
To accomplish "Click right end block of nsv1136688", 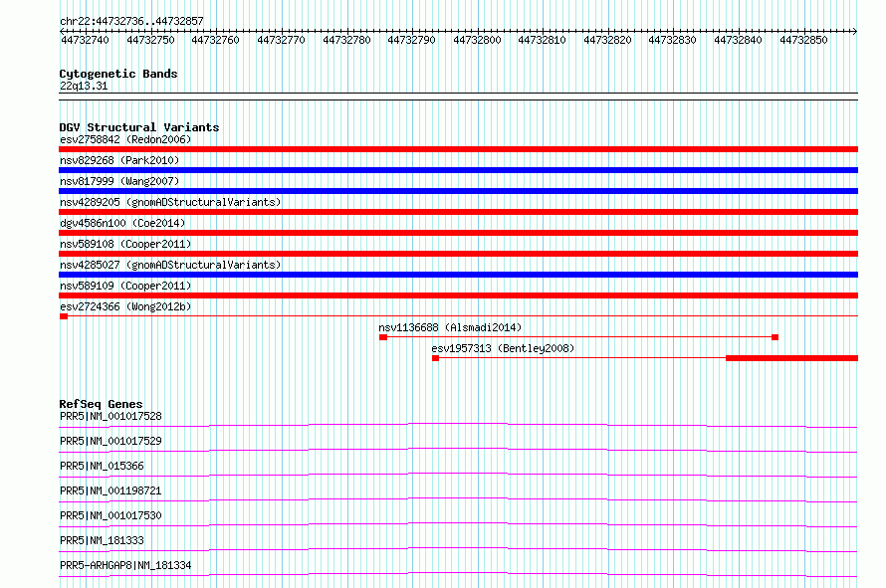I will pos(775,337).
